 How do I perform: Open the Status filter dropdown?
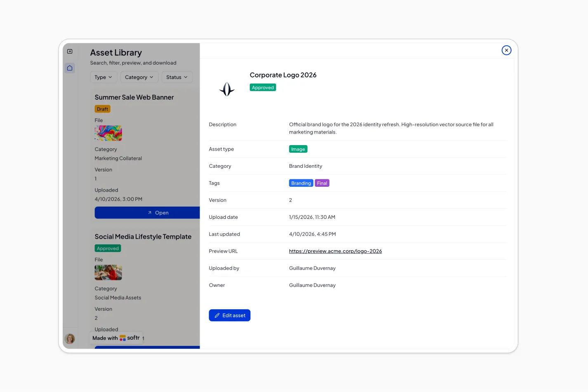177,77
